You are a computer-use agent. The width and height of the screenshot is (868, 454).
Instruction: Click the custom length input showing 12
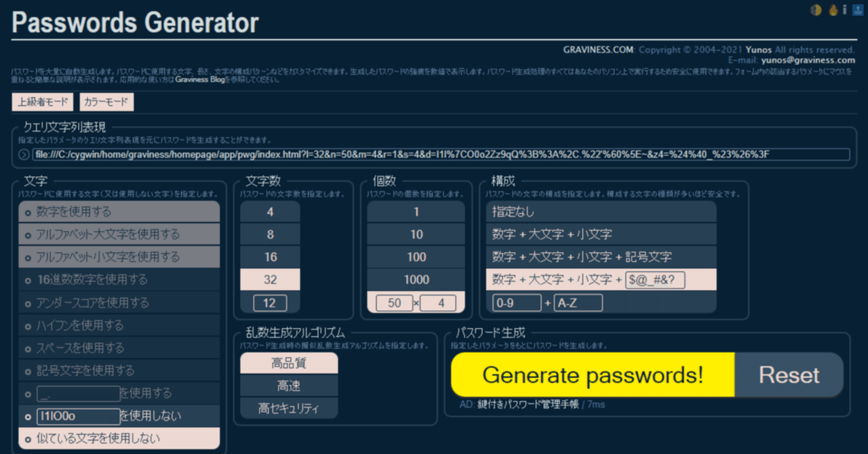(269, 303)
